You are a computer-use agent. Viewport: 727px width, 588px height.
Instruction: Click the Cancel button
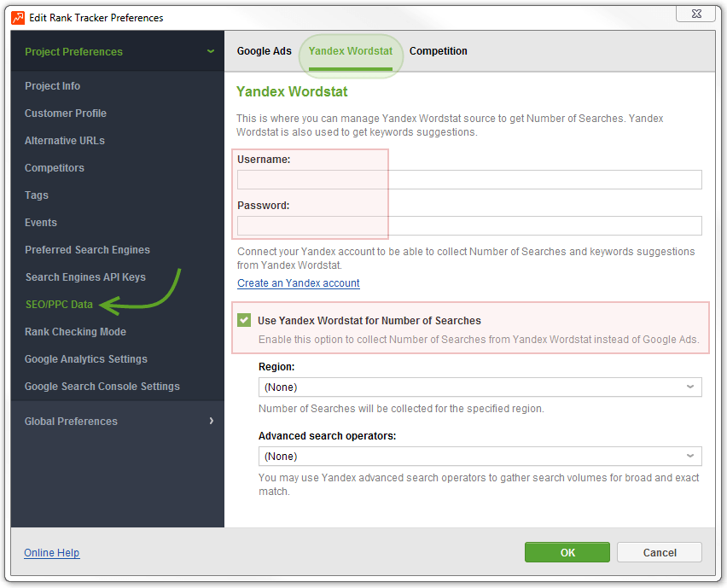point(660,552)
